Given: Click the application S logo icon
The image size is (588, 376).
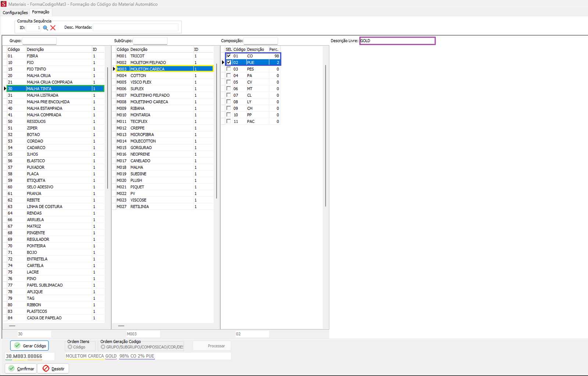Looking at the screenshot, I should click(4, 4).
